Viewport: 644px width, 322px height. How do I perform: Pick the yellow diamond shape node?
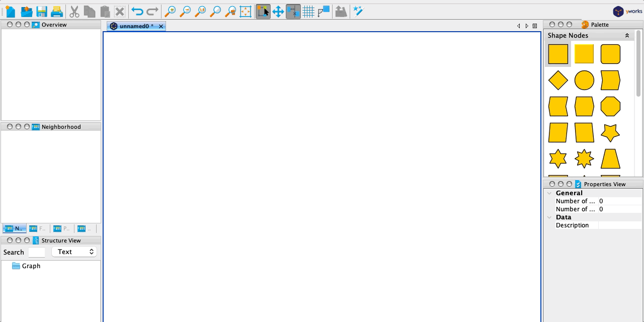(x=558, y=80)
